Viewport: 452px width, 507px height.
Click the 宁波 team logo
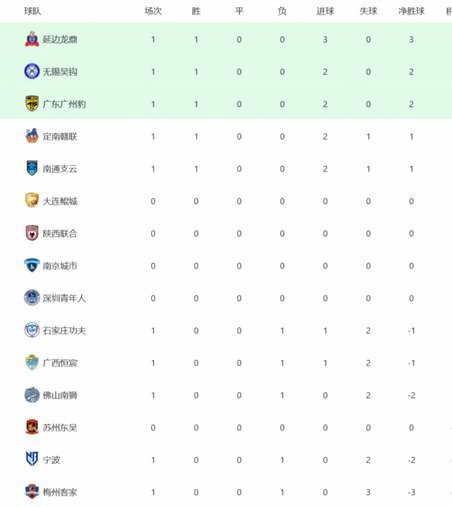[32, 459]
